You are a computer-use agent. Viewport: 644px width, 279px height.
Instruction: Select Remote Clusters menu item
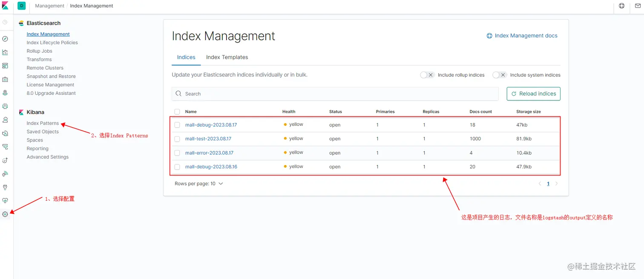tap(45, 68)
